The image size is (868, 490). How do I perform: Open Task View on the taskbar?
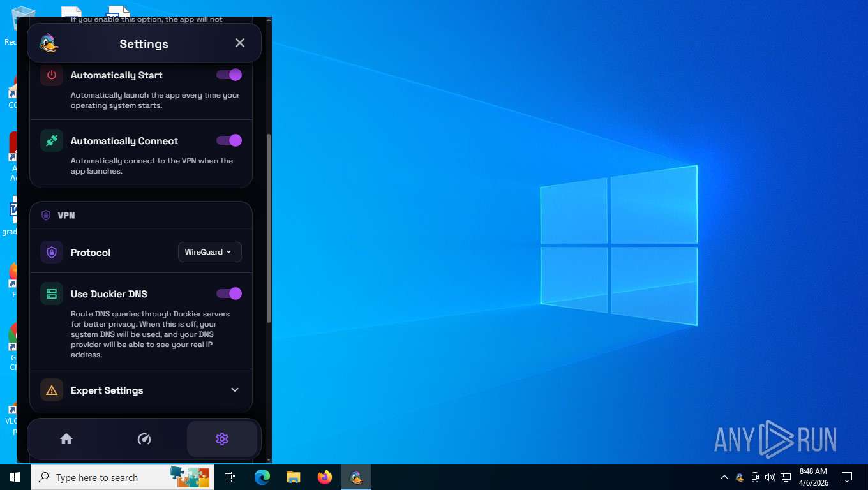point(230,477)
